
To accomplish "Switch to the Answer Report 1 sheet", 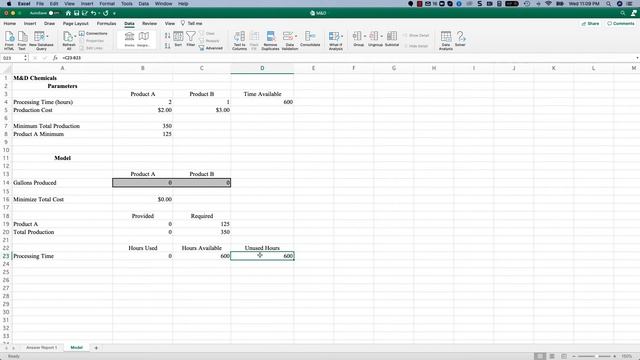I will [41, 348].
